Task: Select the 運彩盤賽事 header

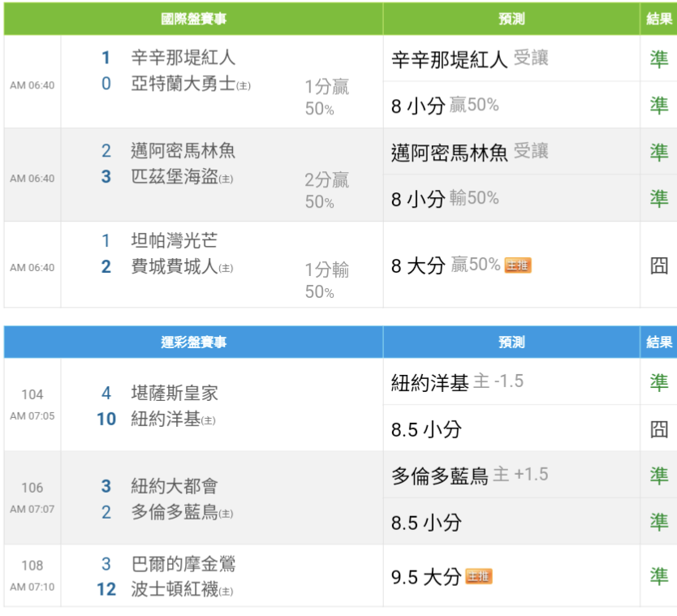Action: [x=193, y=342]
